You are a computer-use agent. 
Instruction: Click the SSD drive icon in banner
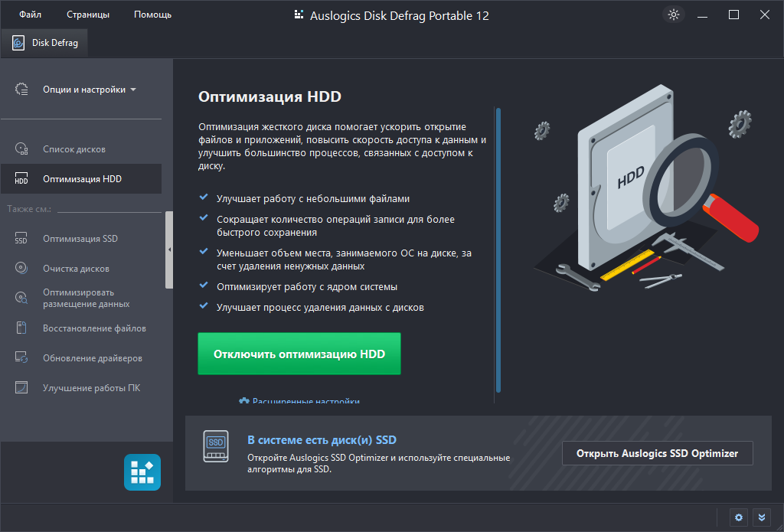[216, 446]
